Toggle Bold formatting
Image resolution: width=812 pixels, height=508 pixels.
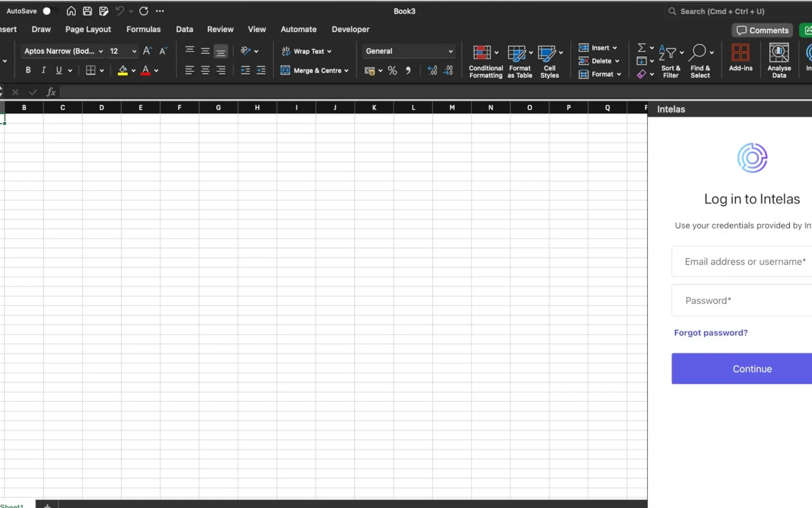28,70
